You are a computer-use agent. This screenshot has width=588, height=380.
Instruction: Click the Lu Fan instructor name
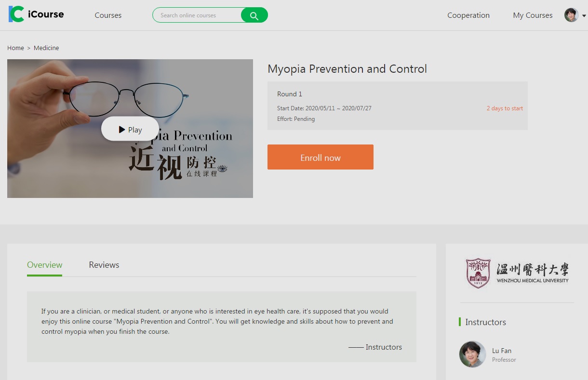pos(501,351)
